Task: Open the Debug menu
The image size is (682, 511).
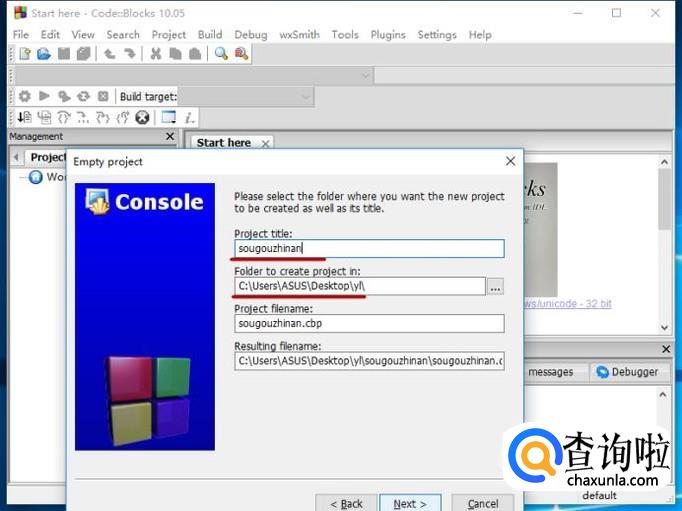Action: tap(251, 35)
